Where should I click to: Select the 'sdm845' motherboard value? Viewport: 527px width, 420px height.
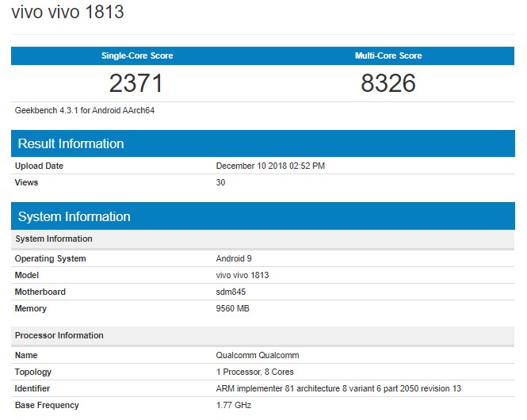231,292
